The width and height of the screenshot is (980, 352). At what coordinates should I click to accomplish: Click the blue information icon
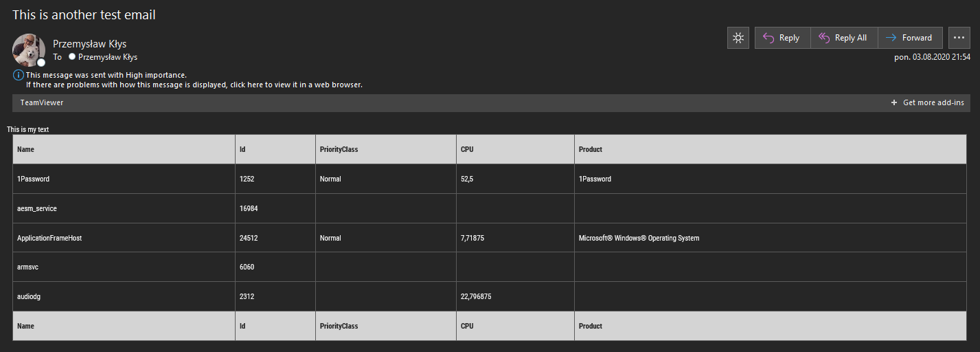coord(19,75)
